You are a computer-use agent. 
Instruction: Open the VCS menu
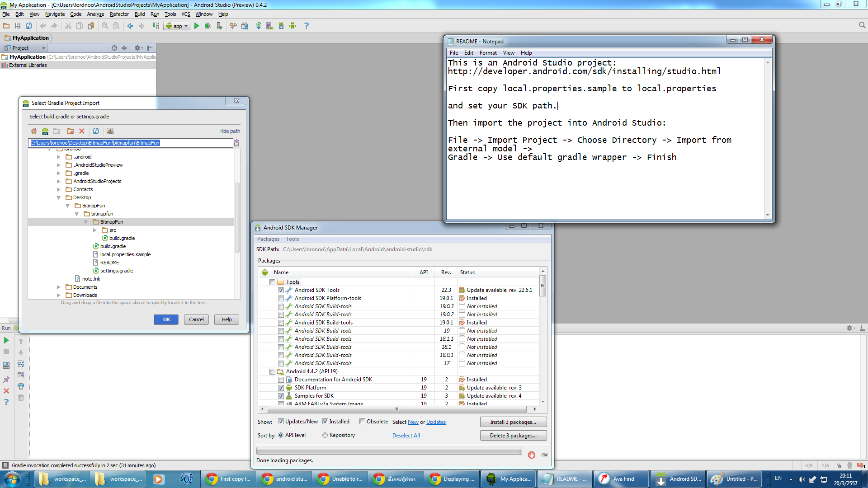[x=186, y=14]
